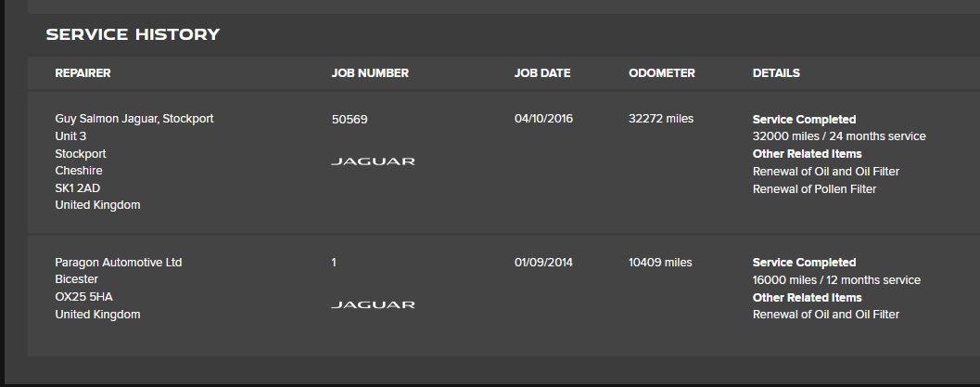Click the Odometer column header
Viewport: 980px width, 387px height.
pyautogui.click(x=662, y=73)
